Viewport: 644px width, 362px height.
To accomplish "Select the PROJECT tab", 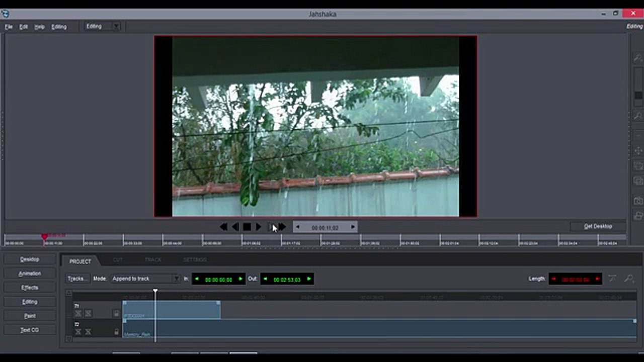I will [x=80, y=261].
